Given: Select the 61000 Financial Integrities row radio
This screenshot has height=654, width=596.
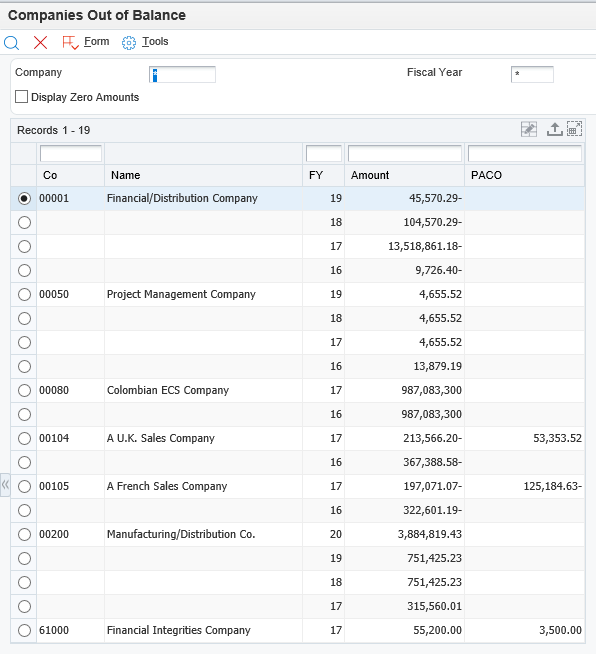Looking at the screenshot, I should 24,630.
